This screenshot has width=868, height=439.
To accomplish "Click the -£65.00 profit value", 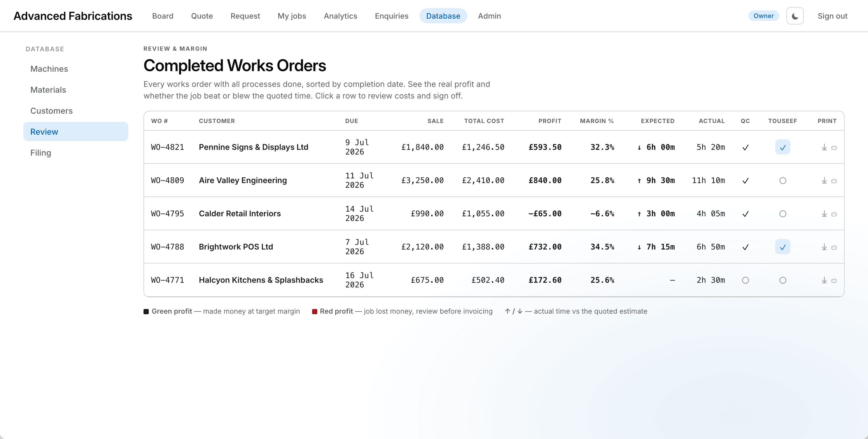I will click(x=545, y=214).
